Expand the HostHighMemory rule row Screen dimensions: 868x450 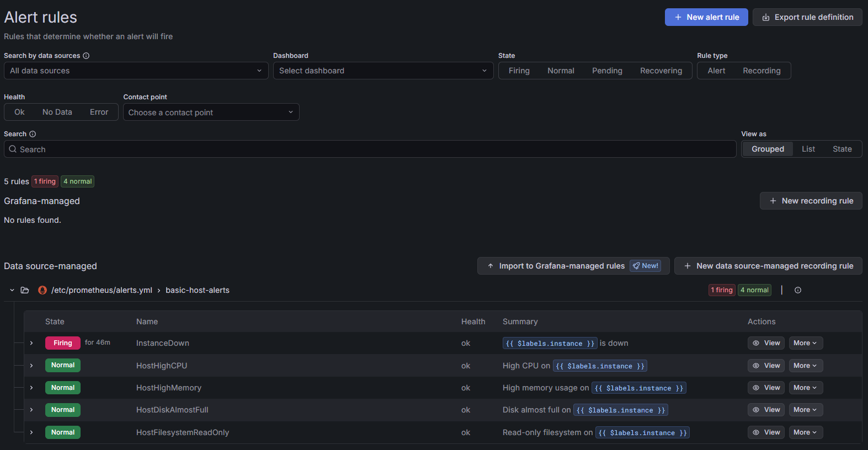[x=31, y=388]
